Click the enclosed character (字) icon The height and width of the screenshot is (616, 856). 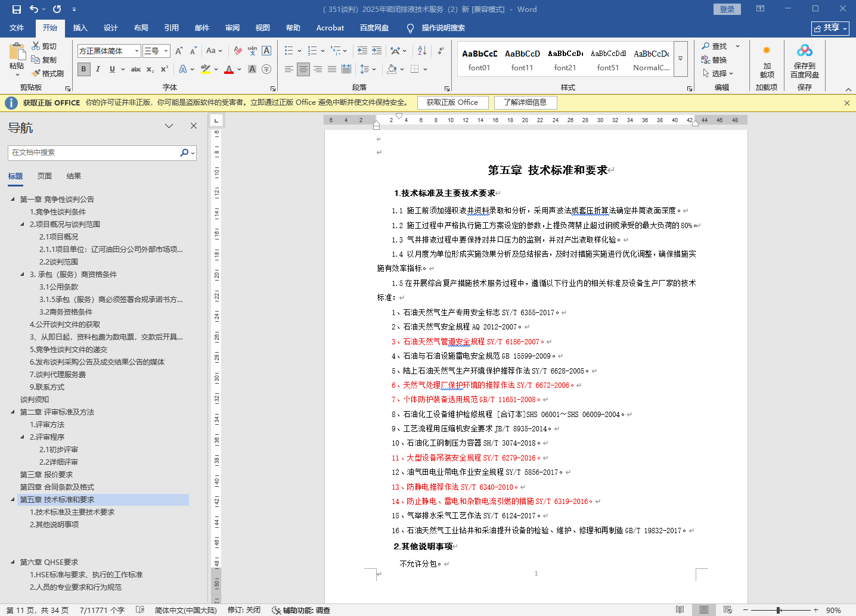pyautogui.click(x=266, y=69)
